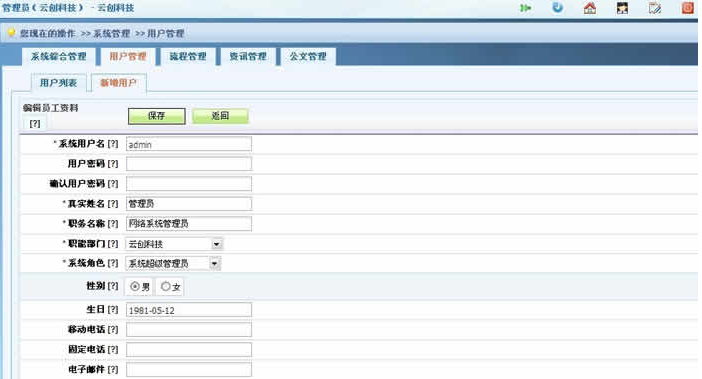Open the 用户列表 sub-tab
Screen dimensions: 702x379
pos(58,83)
